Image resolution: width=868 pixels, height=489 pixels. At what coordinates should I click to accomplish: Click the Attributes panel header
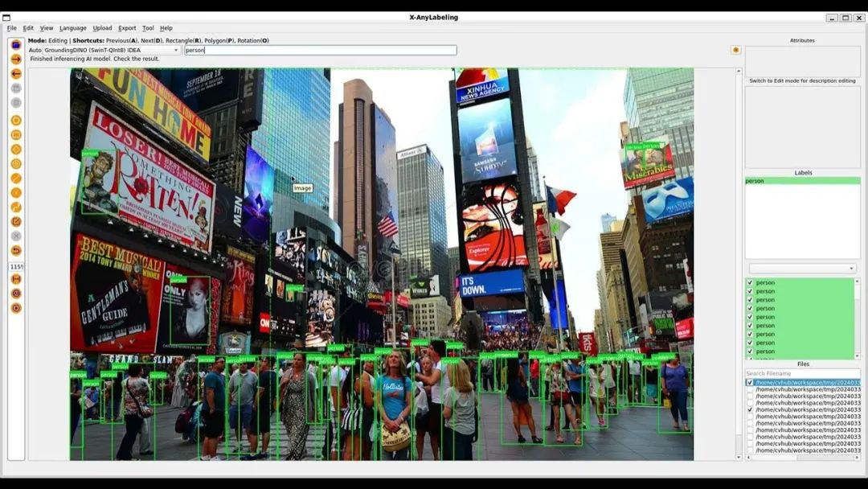click(802, 40)
